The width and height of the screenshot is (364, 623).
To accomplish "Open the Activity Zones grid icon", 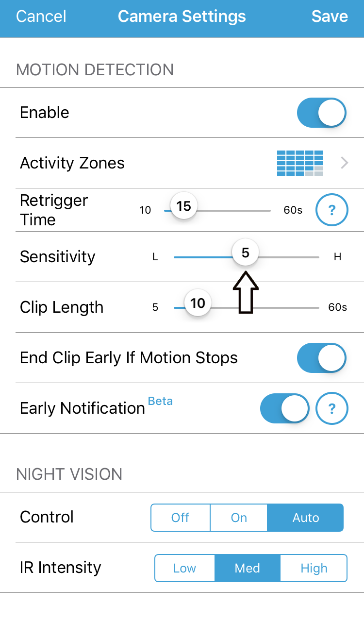I will tap(299, 163).
